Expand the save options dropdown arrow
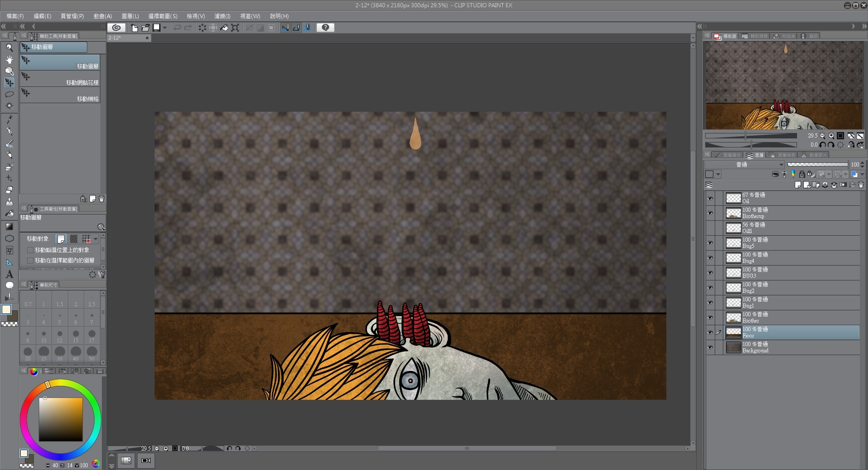 pyautogui.click(x=165, y=28)
